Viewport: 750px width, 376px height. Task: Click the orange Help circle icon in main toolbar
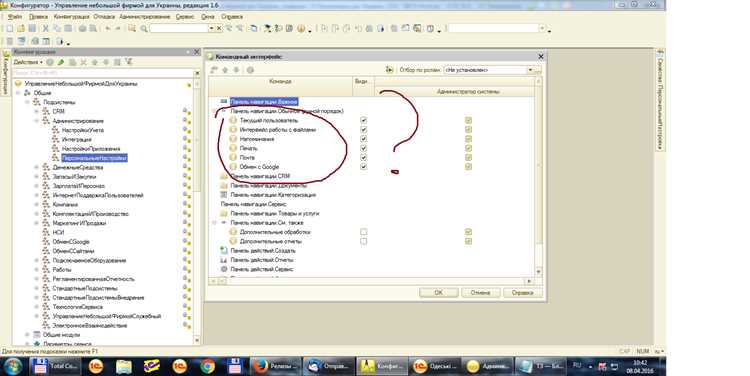point(301,29)
